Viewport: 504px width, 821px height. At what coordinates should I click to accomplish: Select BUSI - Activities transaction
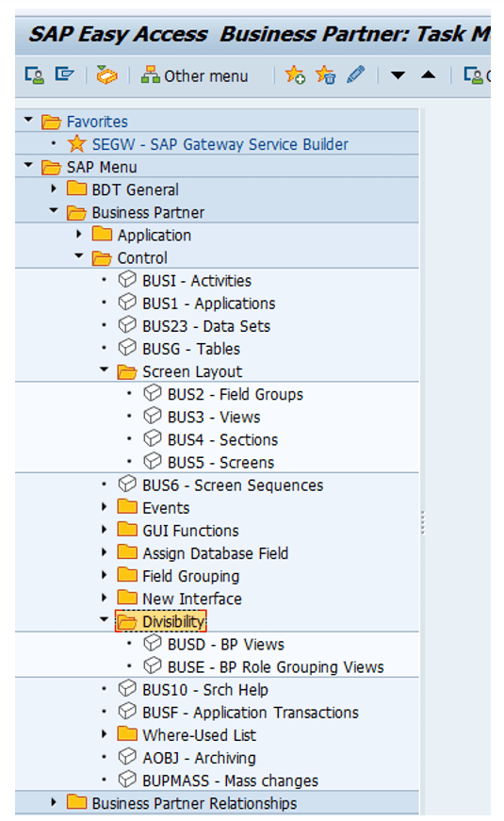[197, 281]
